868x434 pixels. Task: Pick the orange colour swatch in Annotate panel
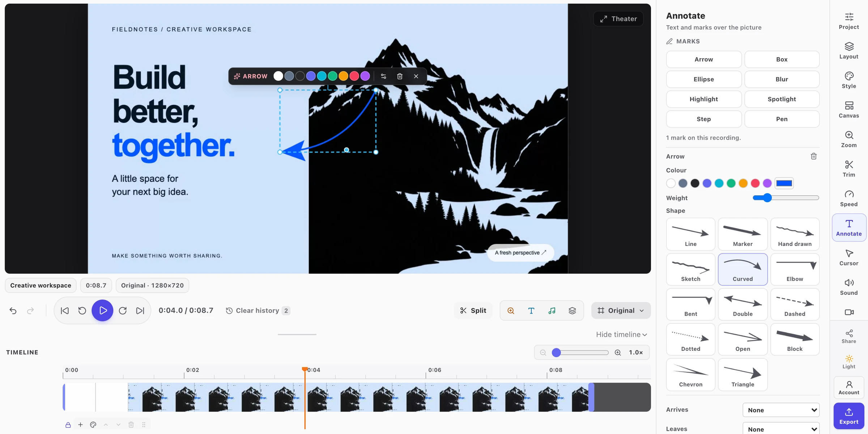point(743,183)
